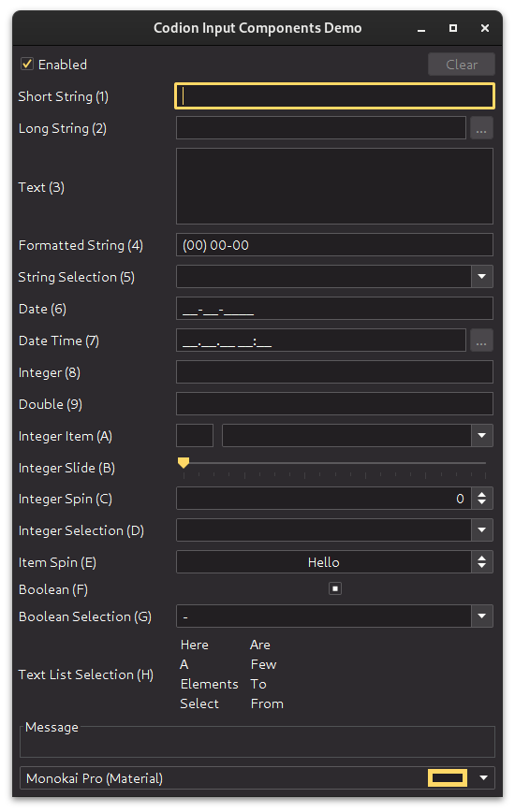Increase Integer Spin with up arrow
The image size is (515, 812).
click(482, 494)
